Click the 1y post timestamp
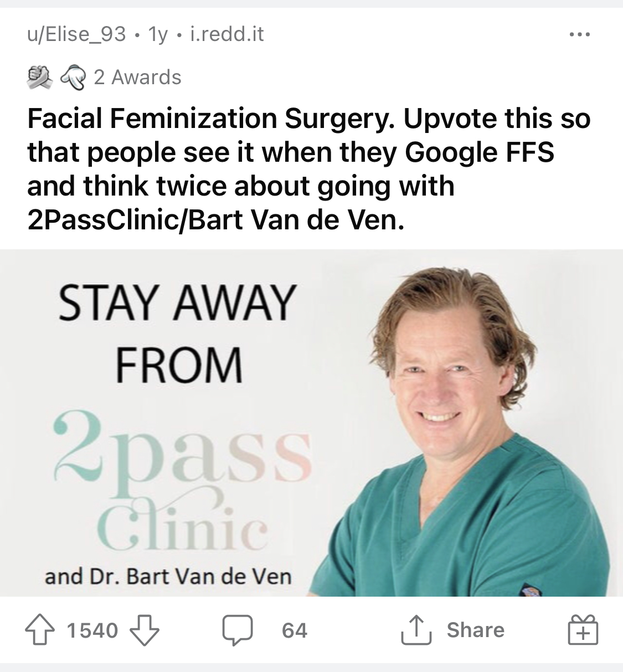 point(158,35)
